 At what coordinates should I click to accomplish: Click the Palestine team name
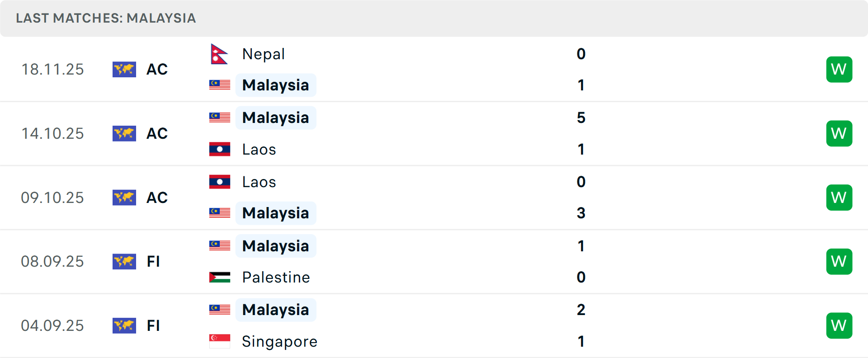coord(276,277)
